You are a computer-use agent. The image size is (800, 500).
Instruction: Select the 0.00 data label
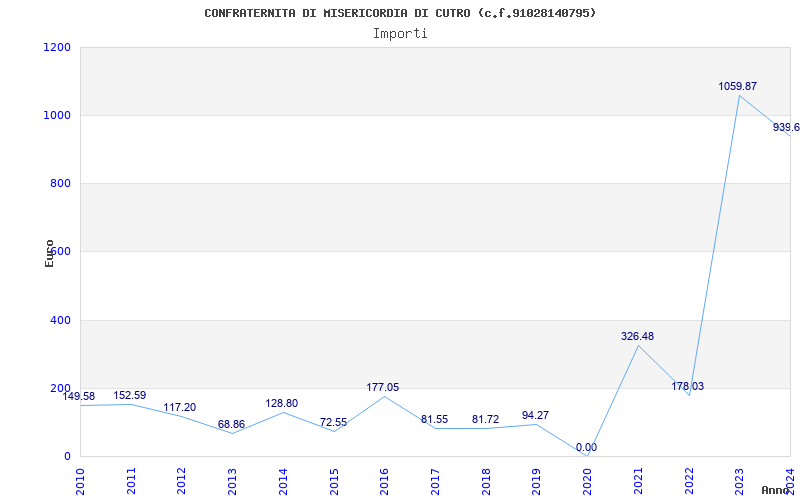coord(586,447)
